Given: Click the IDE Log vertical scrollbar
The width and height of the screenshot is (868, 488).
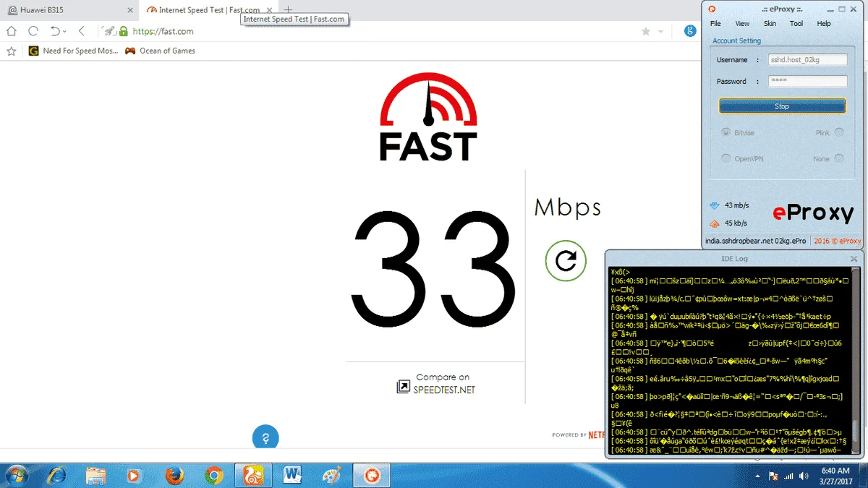Looking at the screenshot, I should pyautogui.click(x=856, y=361).
